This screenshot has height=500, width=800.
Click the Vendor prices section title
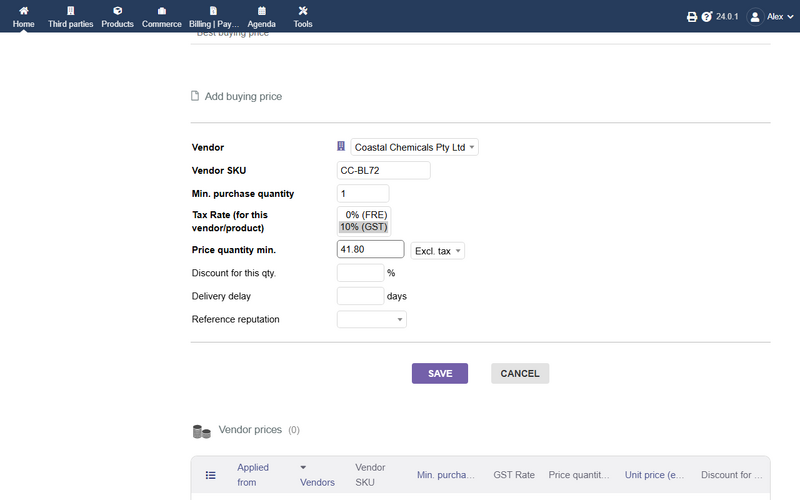pyautogui.click(x=250, y=430)
